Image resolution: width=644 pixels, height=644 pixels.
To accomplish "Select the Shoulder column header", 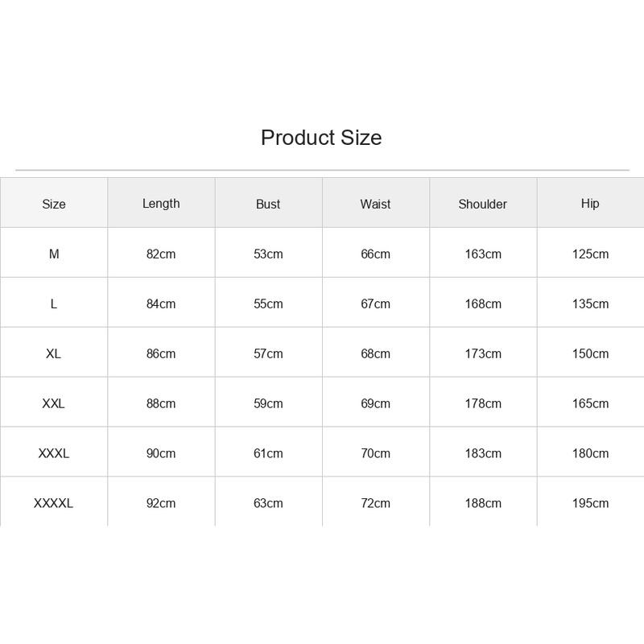I will pyautogui.click(x=482, y=204).
